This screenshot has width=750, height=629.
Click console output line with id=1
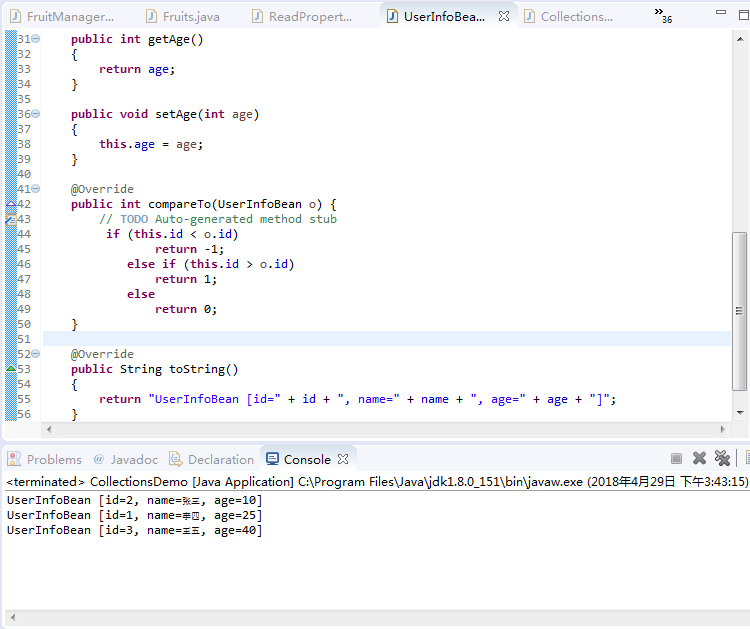pyautogui.click(x=134, y=515)
